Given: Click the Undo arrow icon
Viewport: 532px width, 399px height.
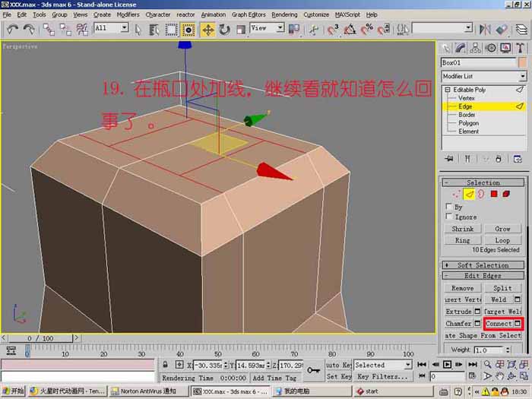Looking at the screenshot, I should (x=13, y=30).
